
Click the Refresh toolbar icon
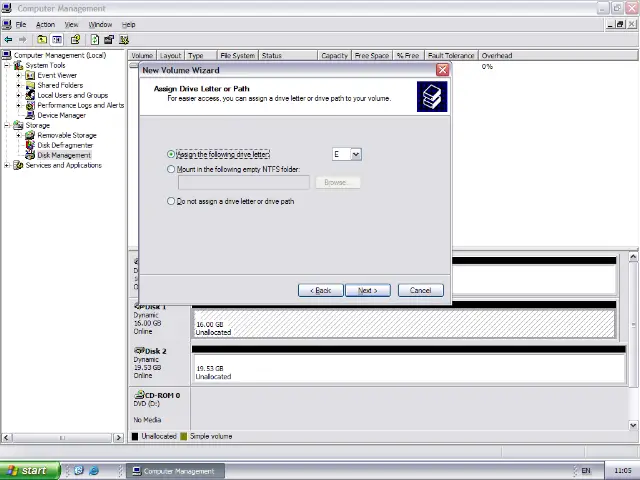tap(94, 40)
